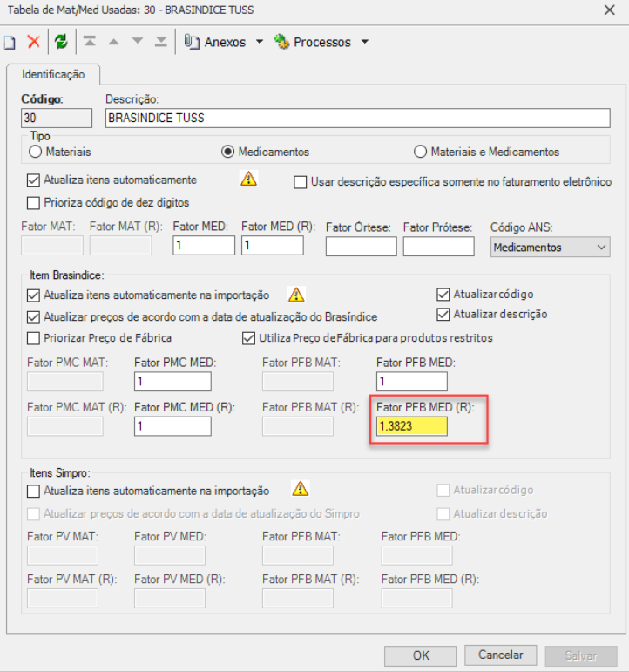
Task: Click the red X delete icon
Action: pos(33,42)
